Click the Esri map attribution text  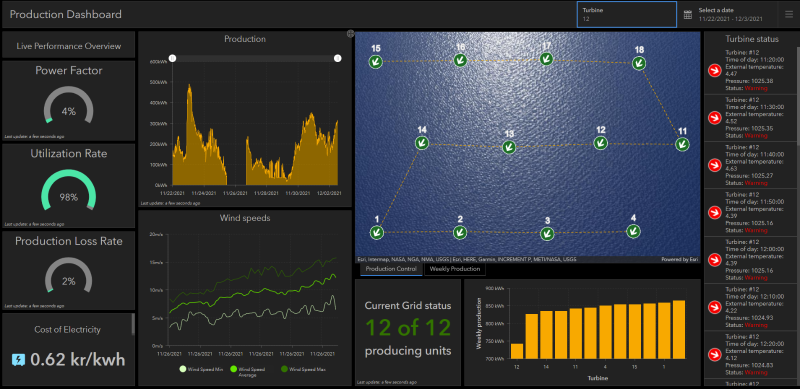coord(467,259)
